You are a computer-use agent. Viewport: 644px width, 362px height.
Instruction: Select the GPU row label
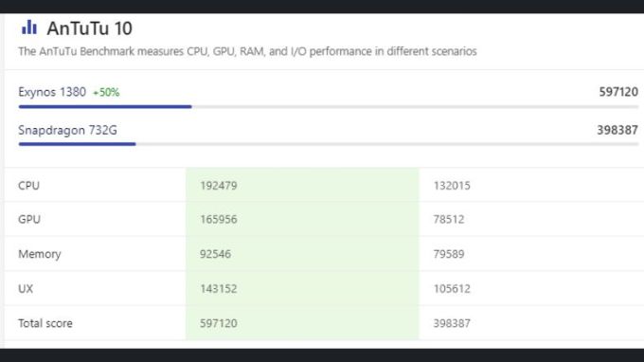[29, 220]
